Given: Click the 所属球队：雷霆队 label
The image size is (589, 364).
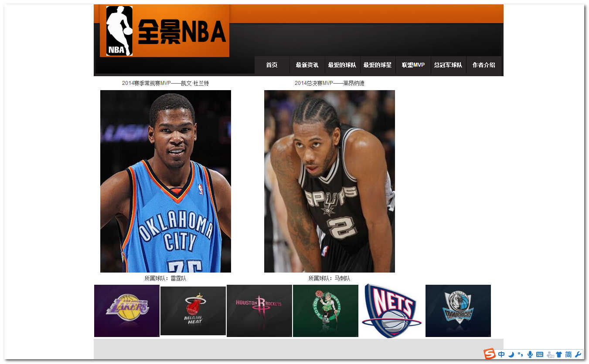Looking at the screenshot, I should tap(165, 278).
